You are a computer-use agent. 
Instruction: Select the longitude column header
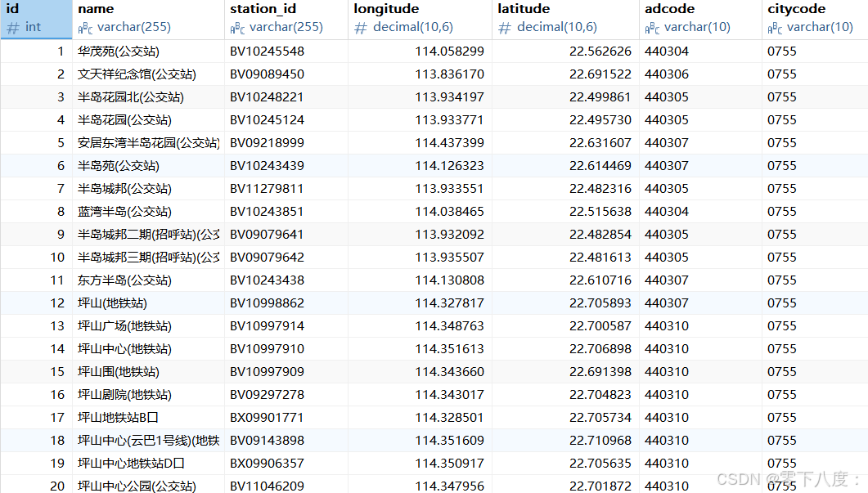point(421,19)
